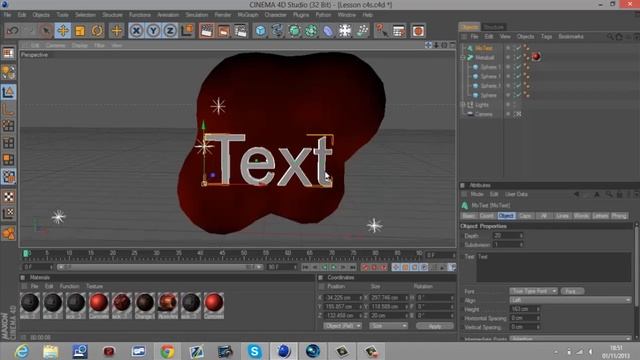Select the MoText object in the tree
Image resolution: width=640 pixels, height=360 pixels.
click(484, 48)
